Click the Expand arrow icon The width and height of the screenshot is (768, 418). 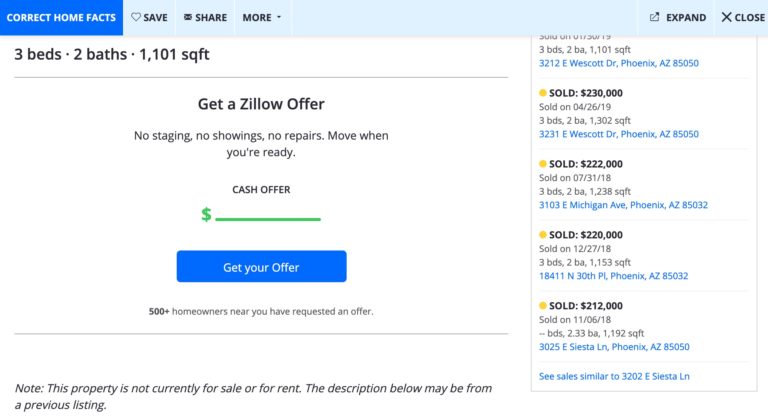[654, 17]
